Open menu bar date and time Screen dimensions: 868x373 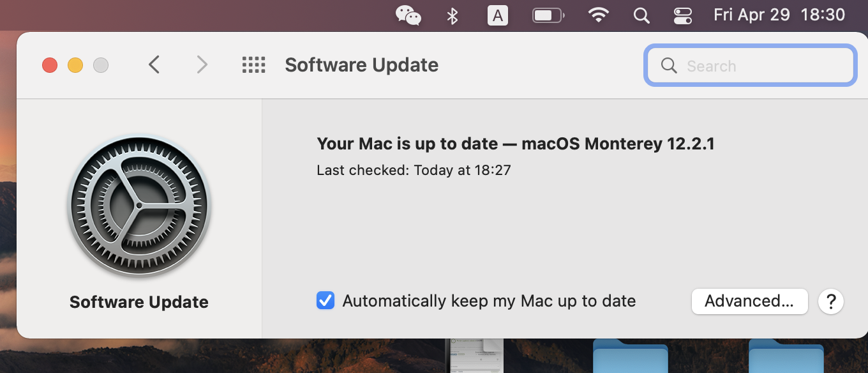pyautogui.click(x=779, y=15)
